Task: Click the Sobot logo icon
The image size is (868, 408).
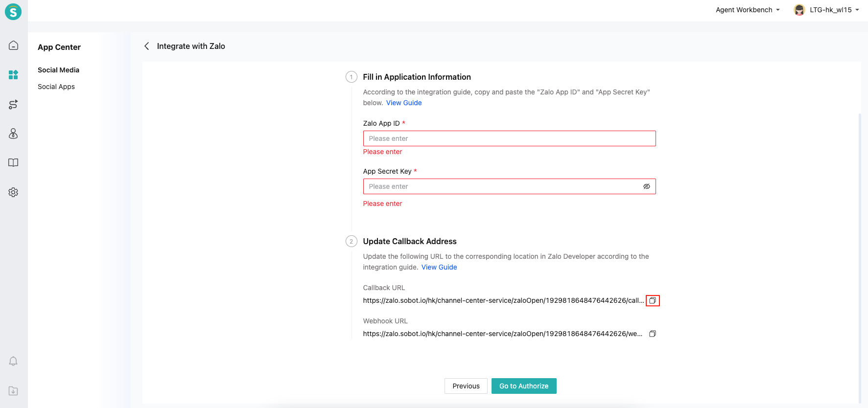Action: 13,11
